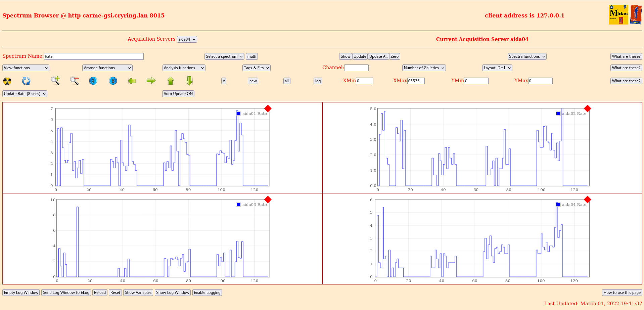Click the yellow radiation hazard icon
This screenshot has height=310, width=644.
pyautogui.click(x=7, y=81)
